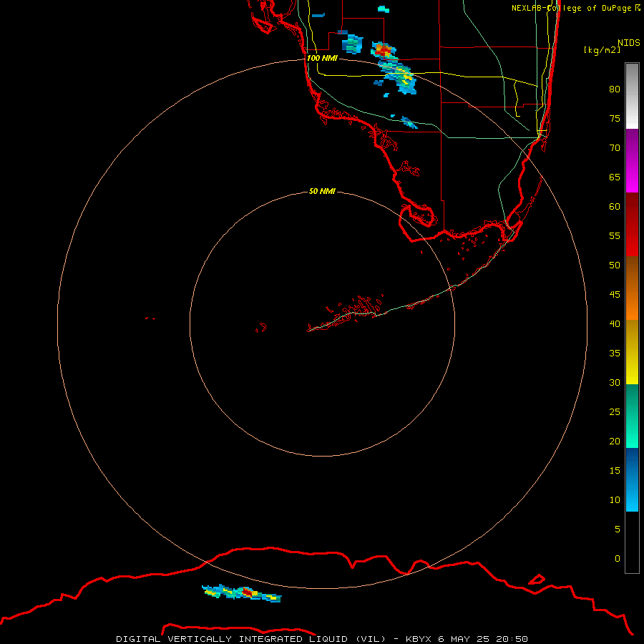644x644 pixels.
Task: Click the KBYX 6 MAY 25 20:50 timestamp
Action: pos(467,639)
